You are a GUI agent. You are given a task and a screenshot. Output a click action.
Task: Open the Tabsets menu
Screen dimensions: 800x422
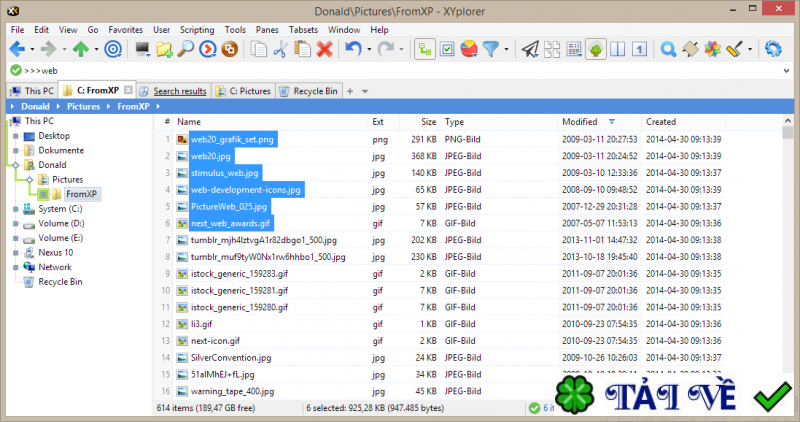click(x=303, y=30)
